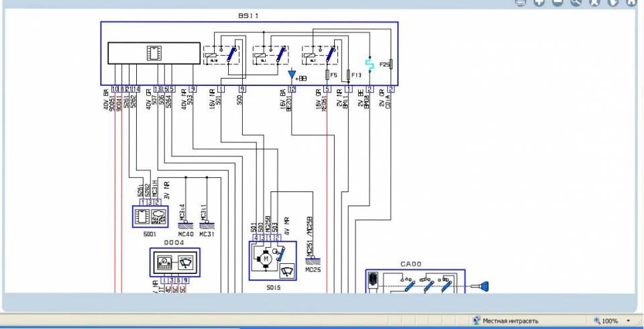The width and height of the screenshot is (644, 329).
Task: Click the print icon in the top toolbar
Action: [520, 3]
